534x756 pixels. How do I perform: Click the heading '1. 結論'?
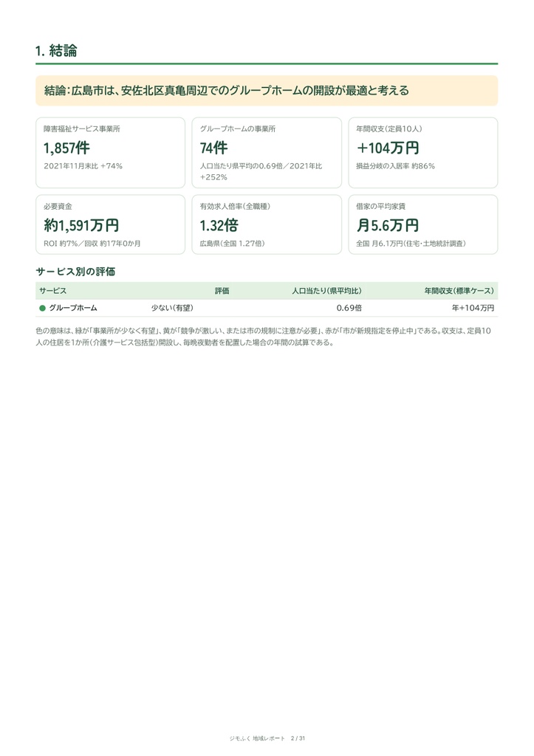56,51
